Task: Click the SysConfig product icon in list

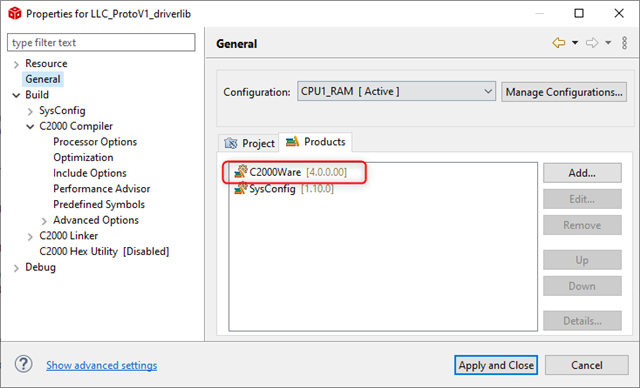Action: [x=241, y=188]
